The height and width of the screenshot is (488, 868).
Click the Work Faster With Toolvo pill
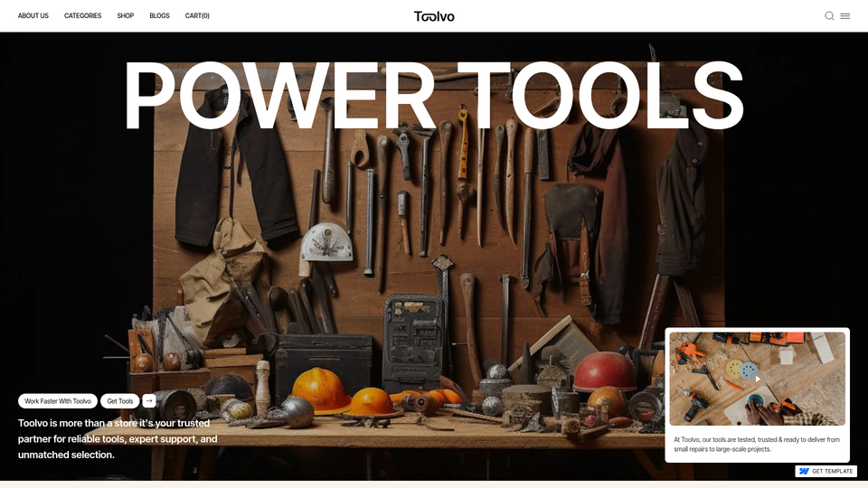coord(58,401)
